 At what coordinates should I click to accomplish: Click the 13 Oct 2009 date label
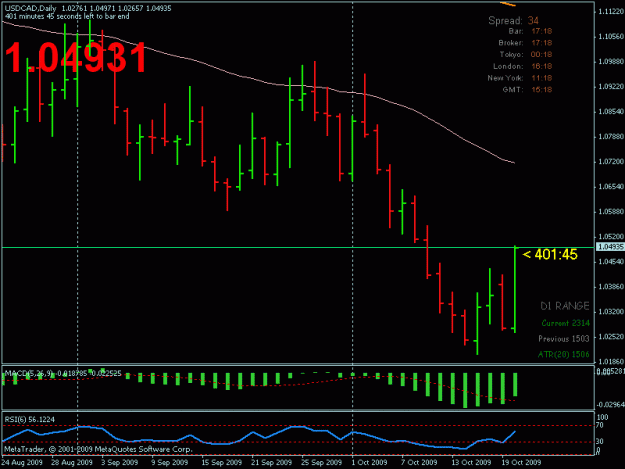[471, 462]
